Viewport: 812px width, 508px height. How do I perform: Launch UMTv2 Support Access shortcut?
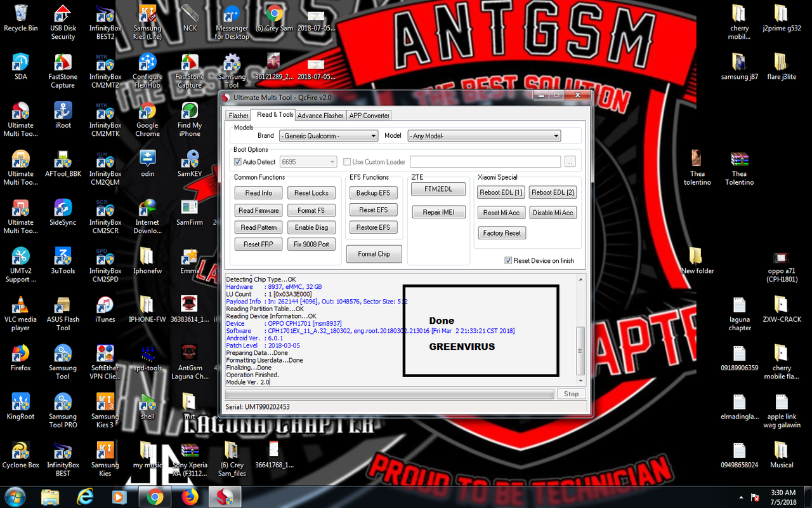pyautogui.click(x=20, y=265)
